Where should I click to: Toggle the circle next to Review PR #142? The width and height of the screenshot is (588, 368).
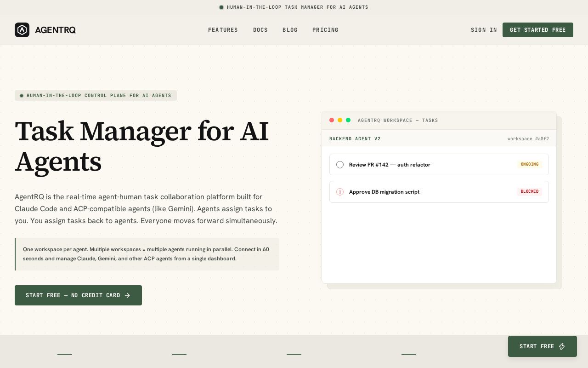point(340,165)
